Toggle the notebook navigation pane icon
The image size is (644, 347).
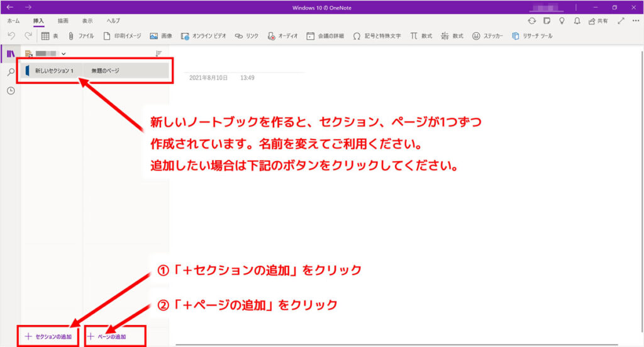click(x=11, y=54)
